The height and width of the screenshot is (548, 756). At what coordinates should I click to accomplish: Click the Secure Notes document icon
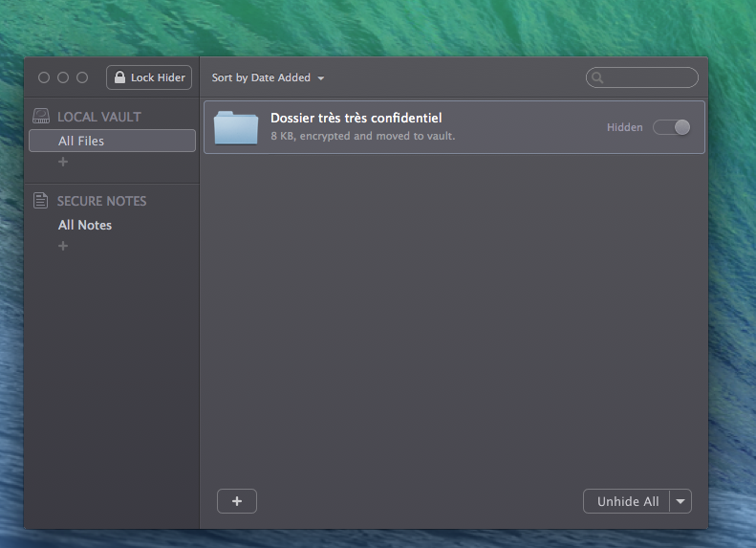click(40, 200)
